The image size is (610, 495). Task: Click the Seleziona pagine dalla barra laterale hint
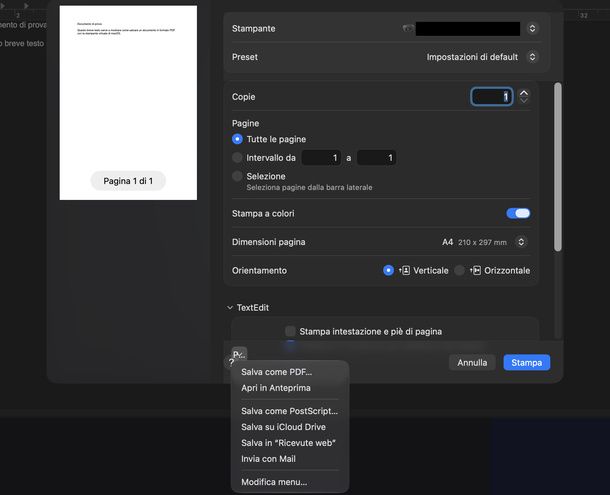pyautogui.click(x=309, y=188)
